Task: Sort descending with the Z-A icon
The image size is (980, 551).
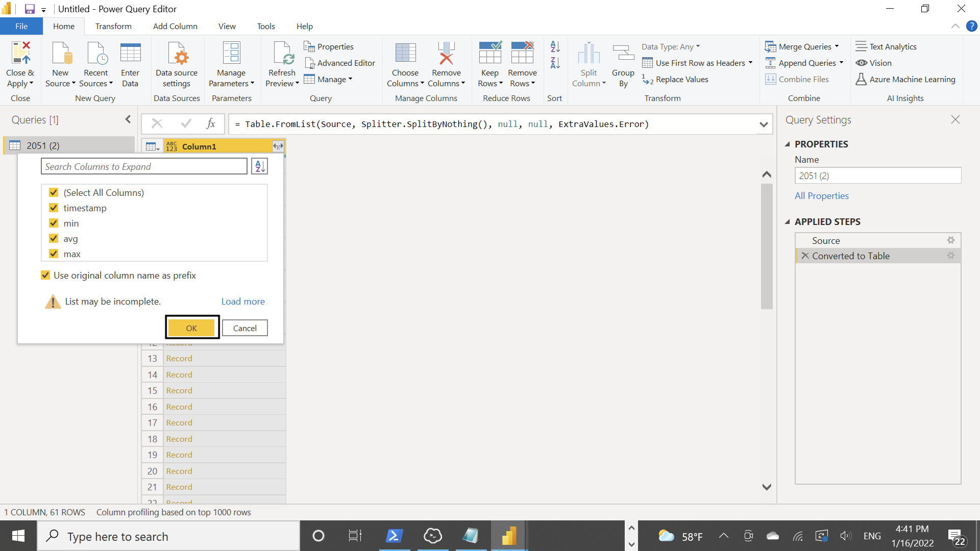Action: click(x=555, y=63)
